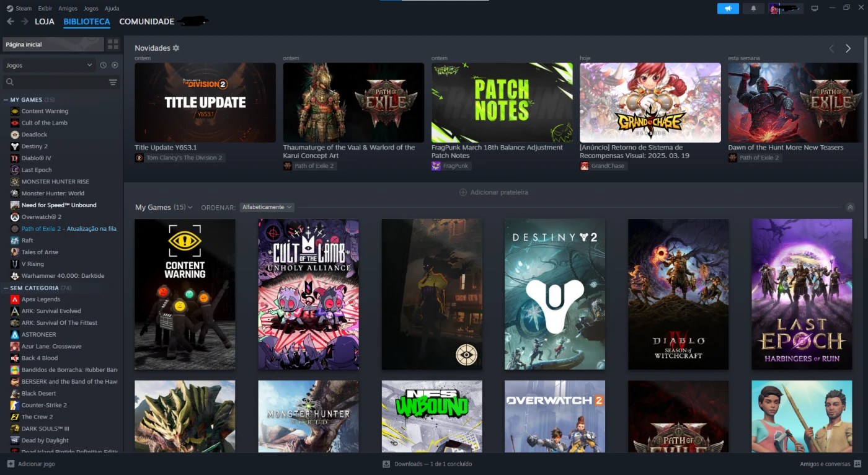Screen dimensions: 868x475
Task: Select Destiny 2 in sidebar list
Action: coord(35,146)
